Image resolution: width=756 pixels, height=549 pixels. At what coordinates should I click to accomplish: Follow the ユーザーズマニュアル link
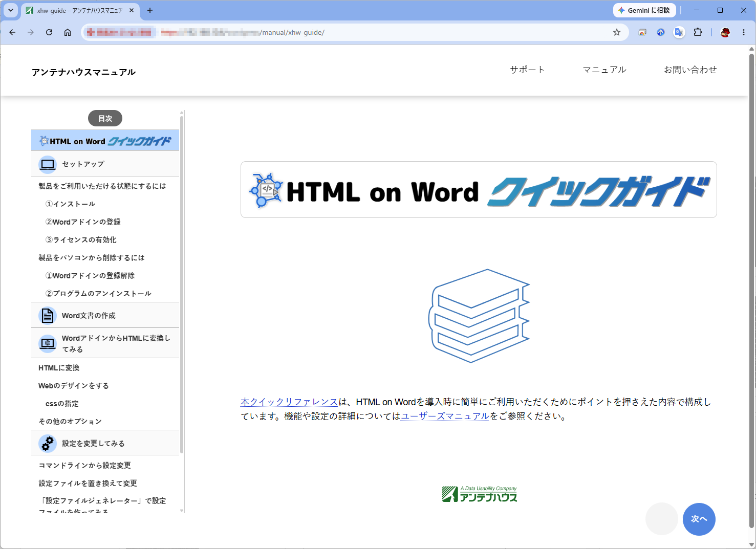point(445,416)
